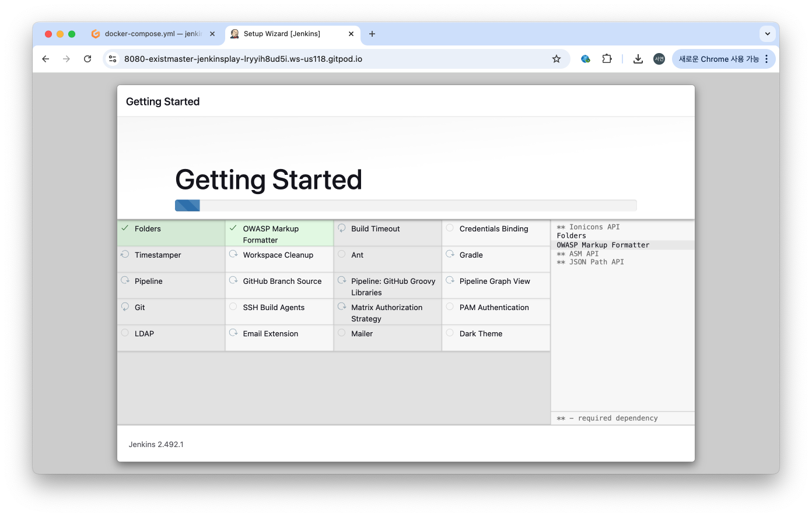Click the Git plugin status icon
This screenshot has height=517, width=812.
pyautogui.click(x=125, y=307)
